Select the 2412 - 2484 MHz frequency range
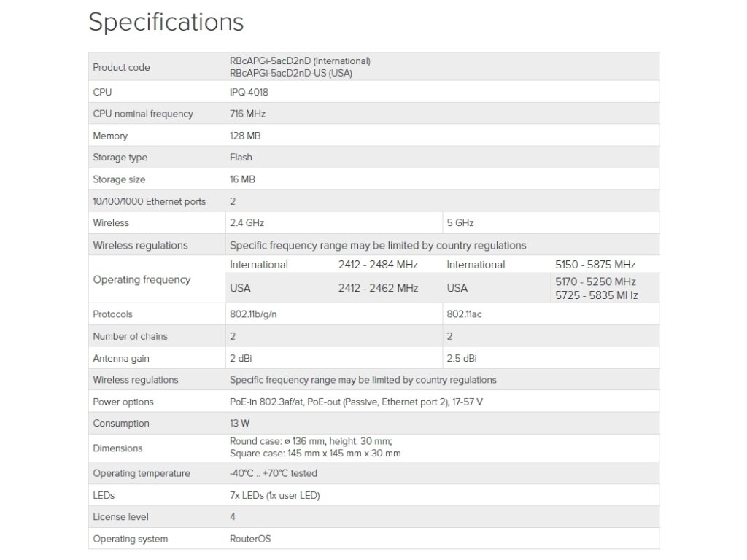This screenshot has height=560, width=747. [378, 265]
